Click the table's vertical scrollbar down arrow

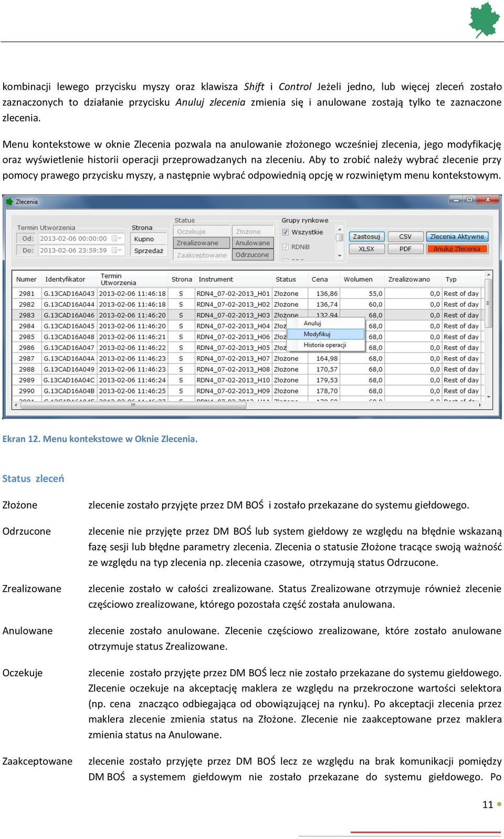coord(488,397)
